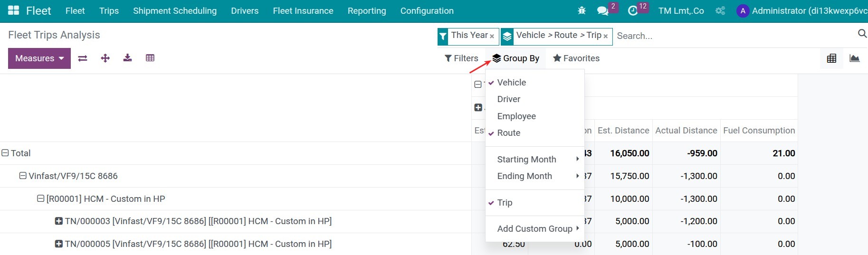This screenshot has height=255, width=868.
Task: Click the search magnifier icon
Action: click(862, 33)
